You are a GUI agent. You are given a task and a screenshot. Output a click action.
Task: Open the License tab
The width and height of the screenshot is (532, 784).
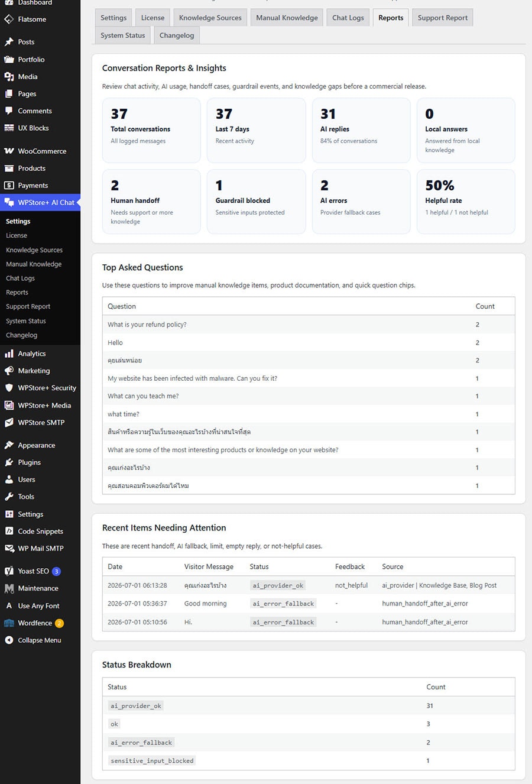point(153,18)
